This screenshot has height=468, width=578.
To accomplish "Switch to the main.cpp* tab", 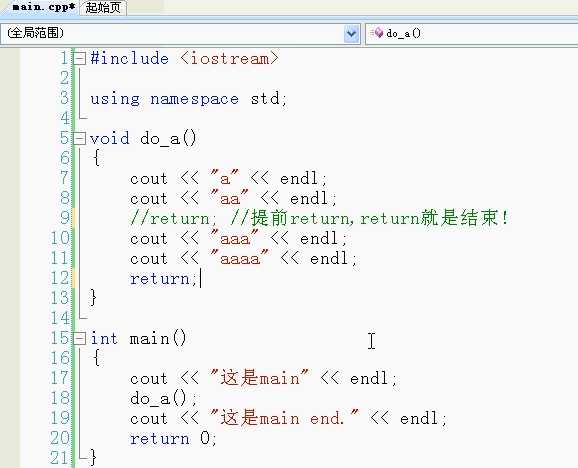I will [43, 7].
